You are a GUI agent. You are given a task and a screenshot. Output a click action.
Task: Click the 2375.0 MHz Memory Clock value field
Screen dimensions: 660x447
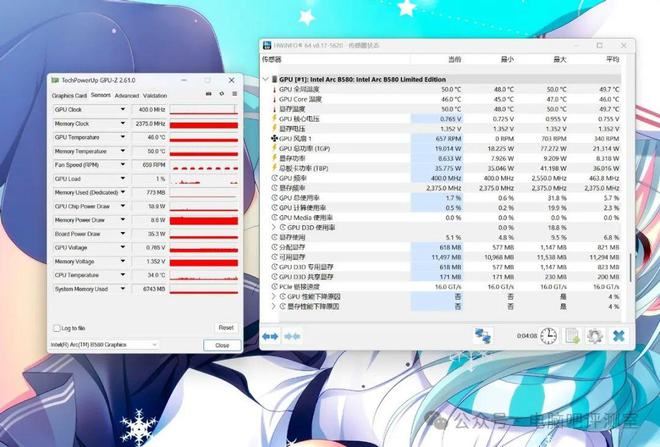click(149, 124)
